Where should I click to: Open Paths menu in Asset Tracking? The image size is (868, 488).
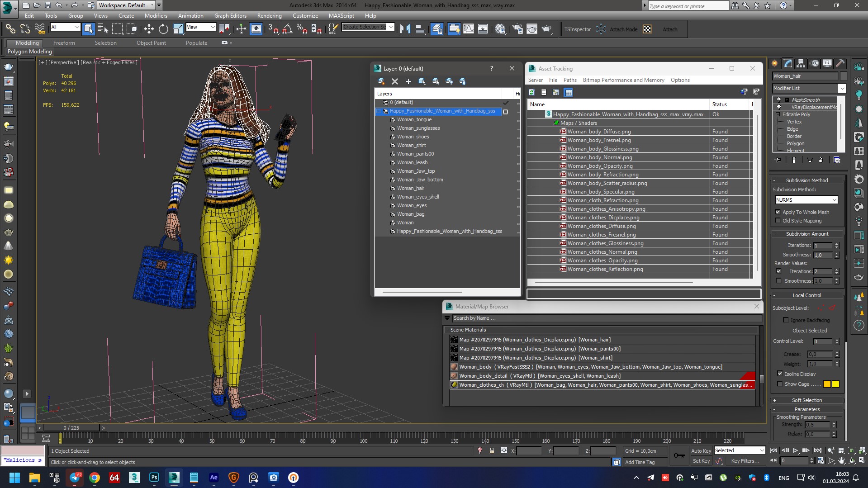tap(570, 80)
